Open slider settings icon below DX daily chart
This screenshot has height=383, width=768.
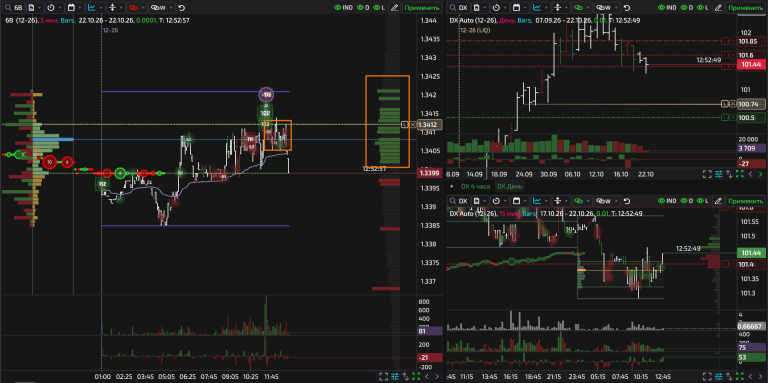coord(719,174)
